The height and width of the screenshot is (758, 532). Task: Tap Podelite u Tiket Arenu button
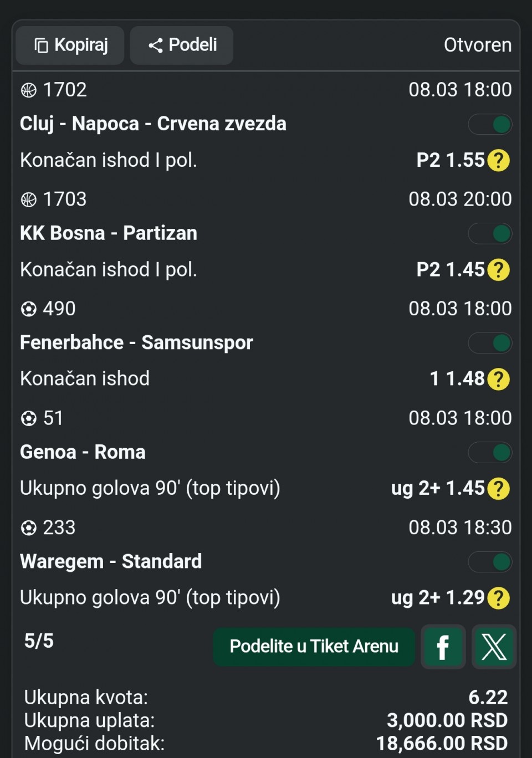pyautogui.click(x=314, y=647)
